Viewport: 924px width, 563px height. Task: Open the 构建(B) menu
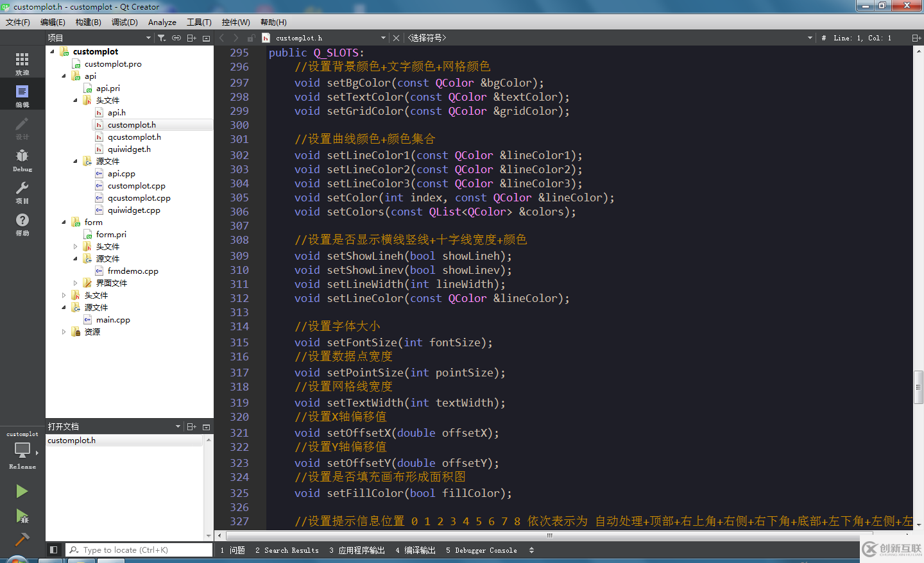pyautogui.click(x=88, y=22)
